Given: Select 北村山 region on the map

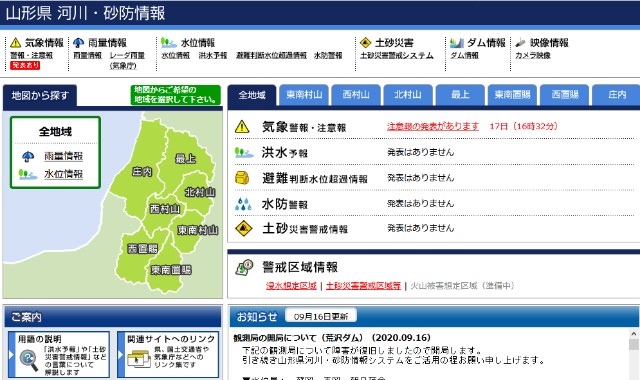Looking at the screenshot, I should (x=200, y=192).
